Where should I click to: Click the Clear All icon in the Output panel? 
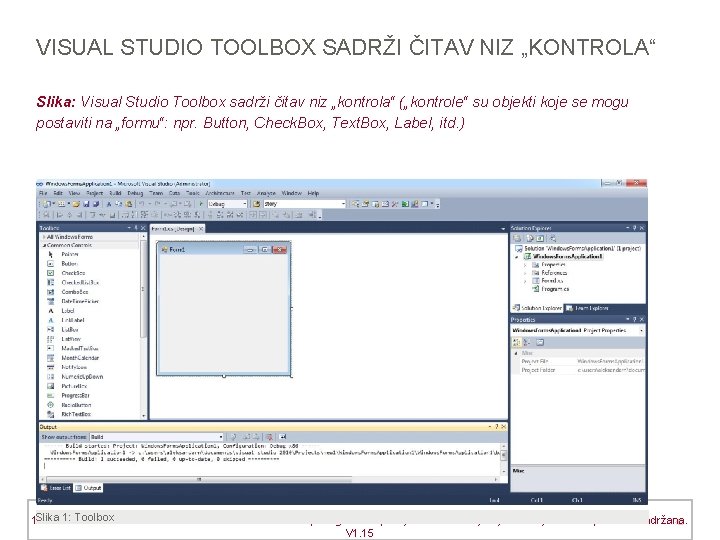coord(269,437)
